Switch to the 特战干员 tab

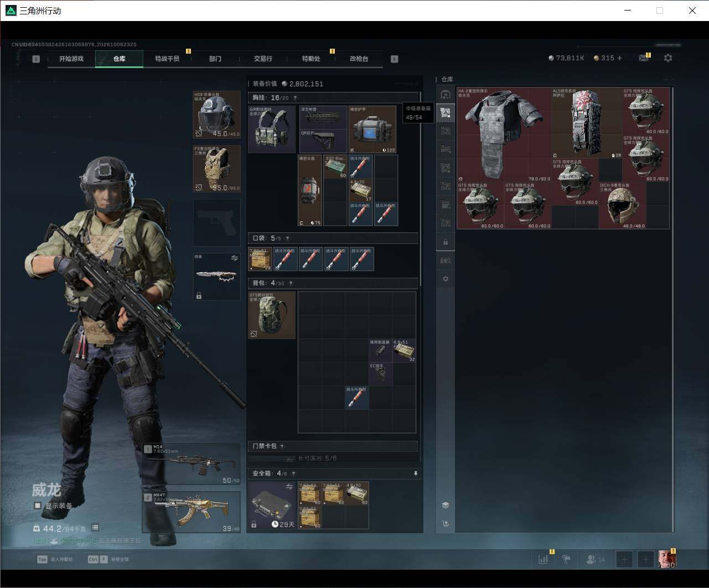[167, 59]
